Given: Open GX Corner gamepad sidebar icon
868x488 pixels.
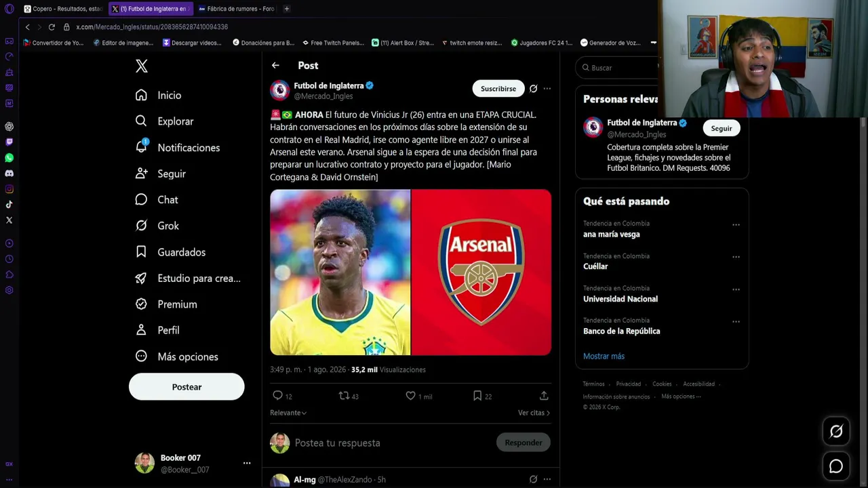Looking at the screenshot, I should point(9,41).
